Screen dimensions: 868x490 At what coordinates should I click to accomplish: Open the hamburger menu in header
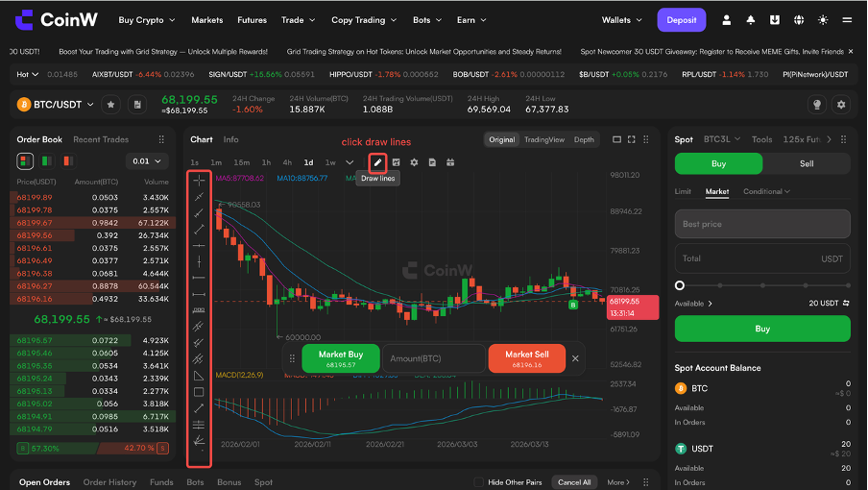(x=847, y=20)
